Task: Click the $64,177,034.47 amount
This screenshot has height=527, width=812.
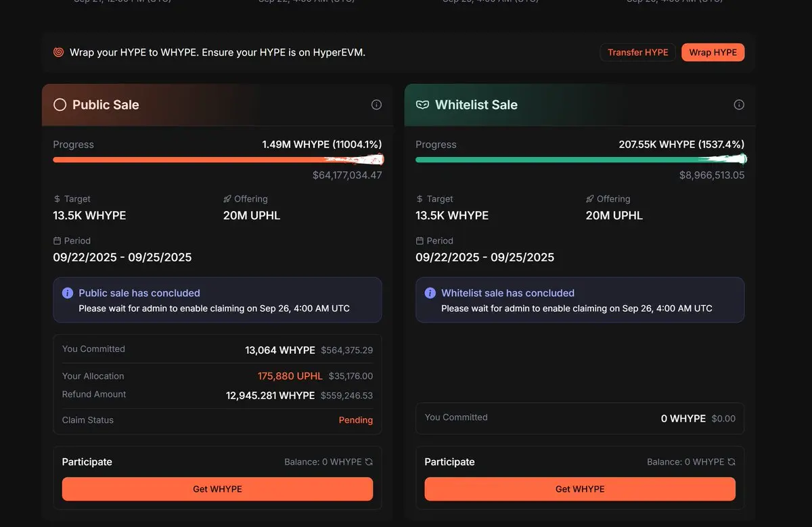Action: point(347,175)
